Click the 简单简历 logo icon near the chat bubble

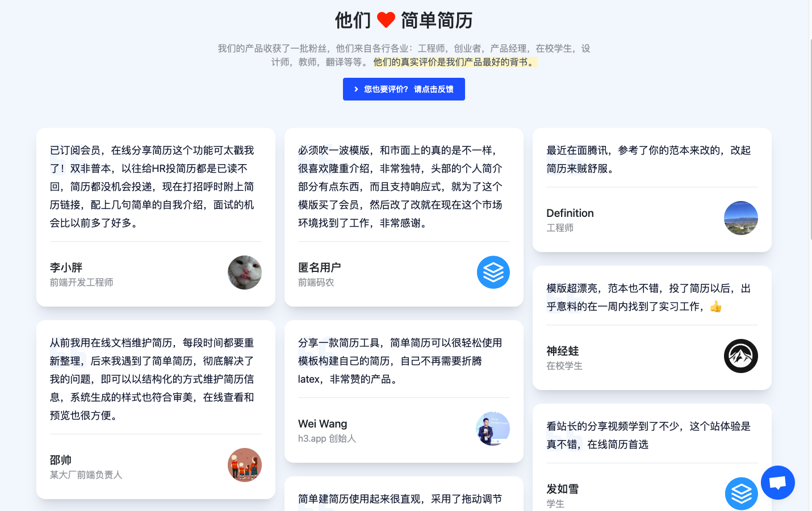tap(742, 493)
